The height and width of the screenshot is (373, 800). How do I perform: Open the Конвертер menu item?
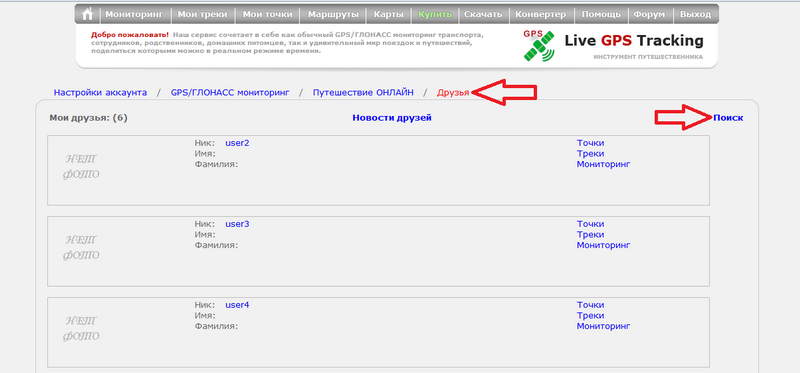(541, 14)
